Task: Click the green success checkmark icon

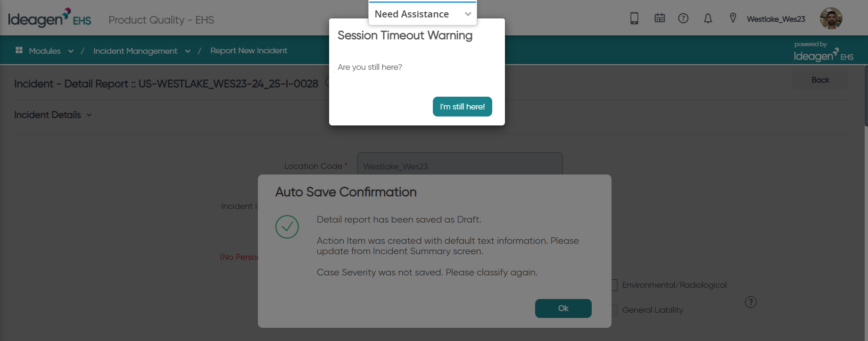Action: coord(287,227)
